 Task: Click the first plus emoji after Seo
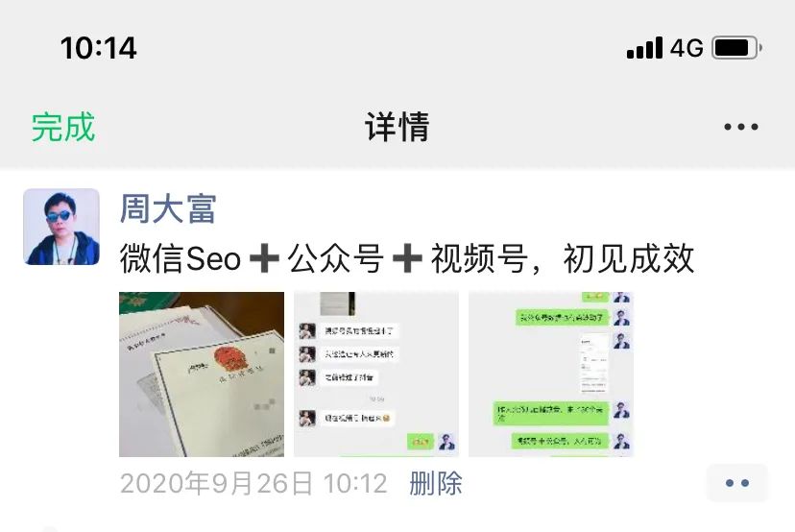point(264,258)
